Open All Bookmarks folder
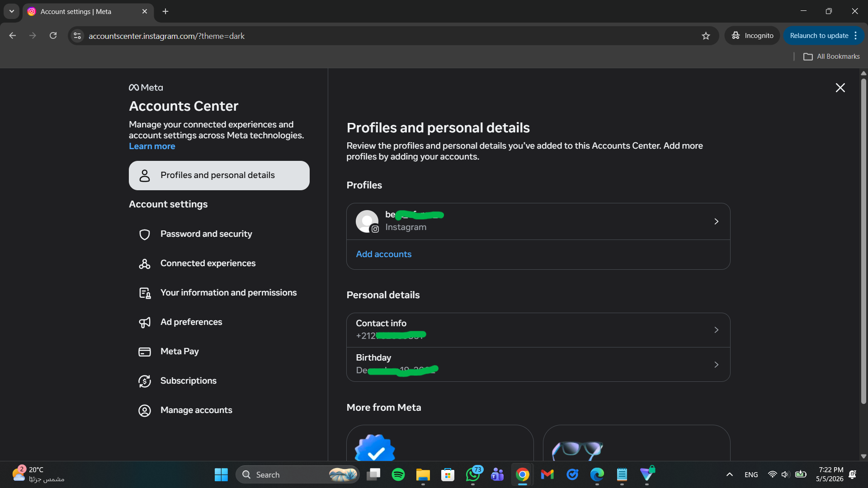The width and height of the screenshot is (868, 488). point(831,56)
